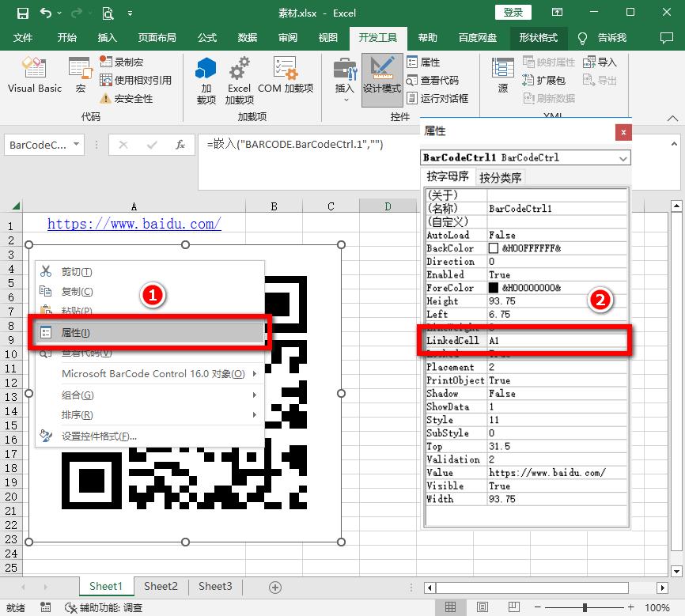
Task: Open the Add-ins button
Action: [206, 81]
